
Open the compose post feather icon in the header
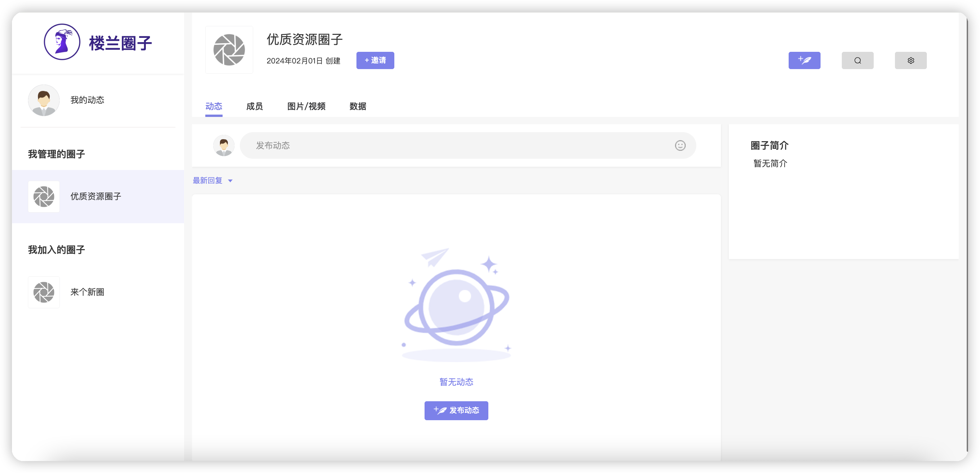click(x=804, y=60)
